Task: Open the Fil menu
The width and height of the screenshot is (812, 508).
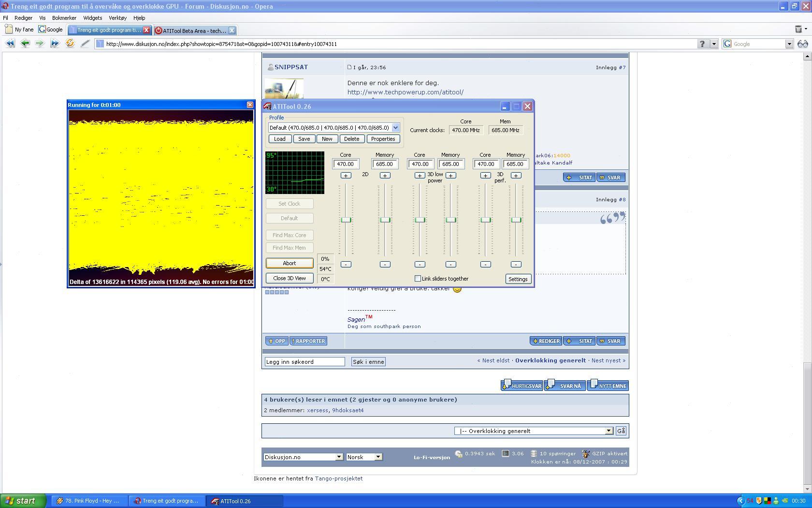Action: (x=6, y=18)
